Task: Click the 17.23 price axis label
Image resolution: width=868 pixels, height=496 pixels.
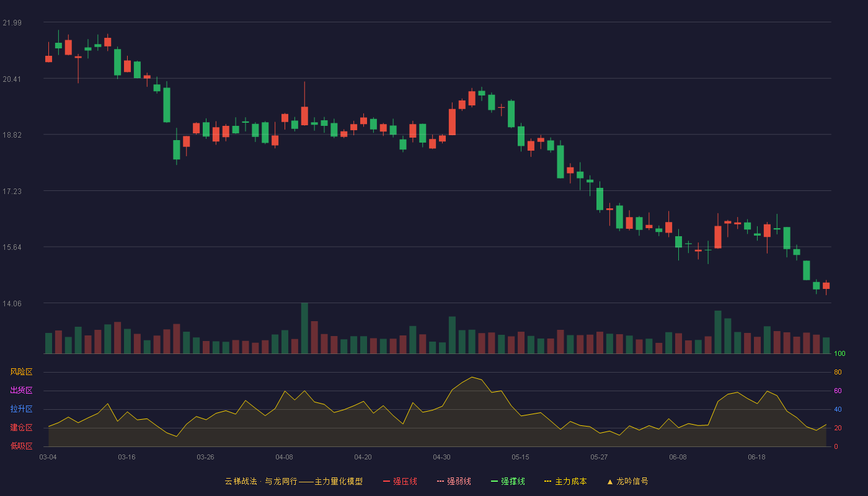Action: tap(12, 191)
